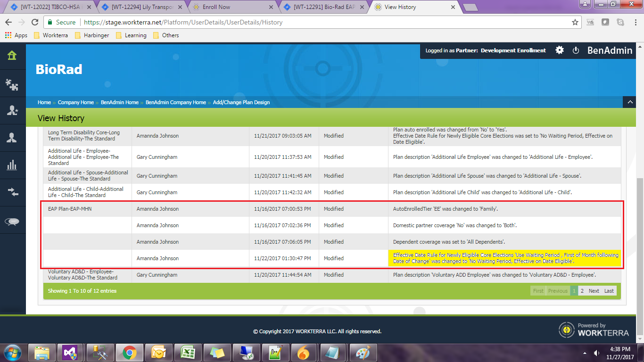Go to page 2 of history entries

point(582,291)
